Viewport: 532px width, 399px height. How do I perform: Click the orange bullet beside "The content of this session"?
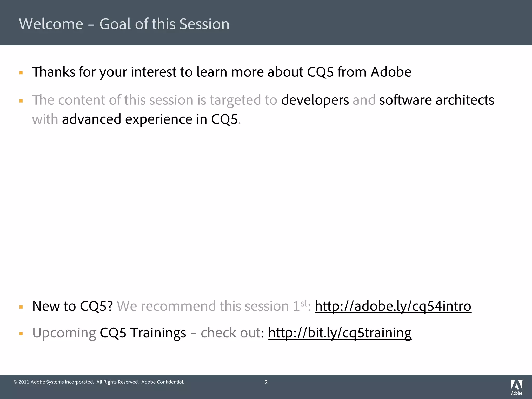coord(21,101)
